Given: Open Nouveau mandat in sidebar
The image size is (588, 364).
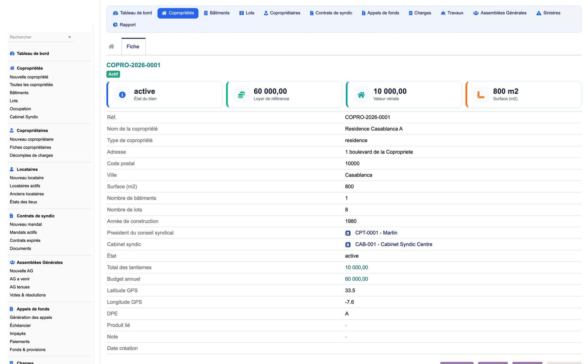Looking at the screenshot, I should (26, 224).
